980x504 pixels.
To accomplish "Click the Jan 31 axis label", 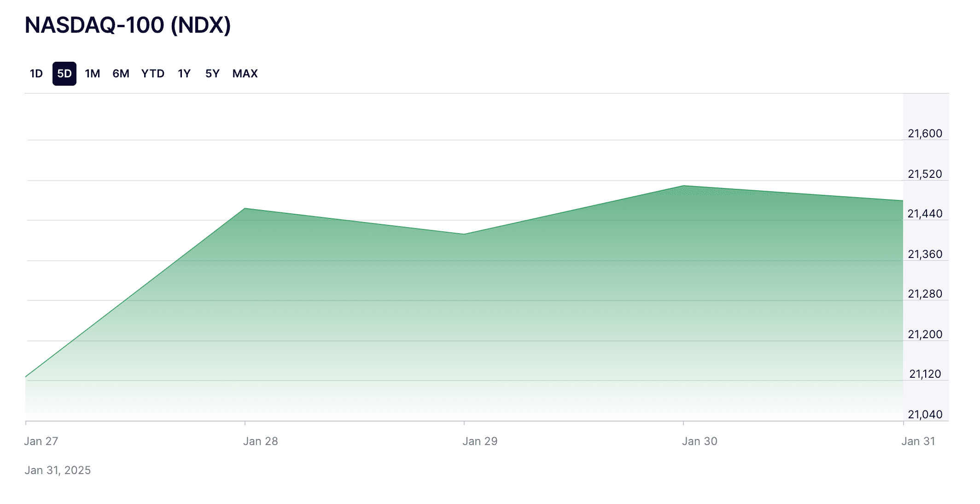I will click(918, 441).
